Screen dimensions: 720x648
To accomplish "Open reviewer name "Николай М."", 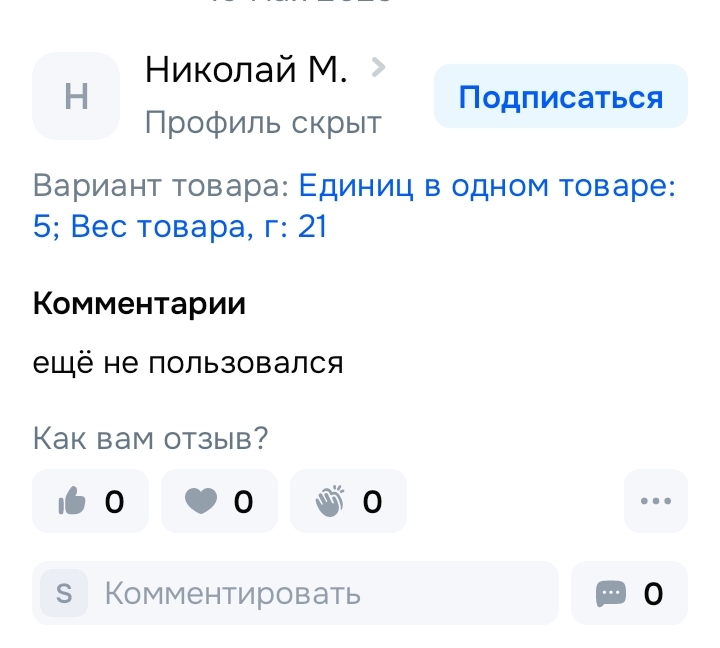I will click(246, 70).
